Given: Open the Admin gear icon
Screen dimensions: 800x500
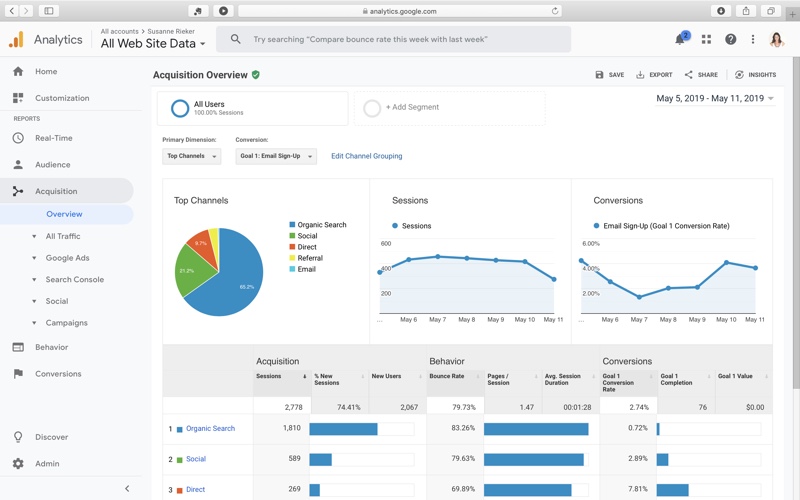Looking at the screenshot, I should 18,464.
